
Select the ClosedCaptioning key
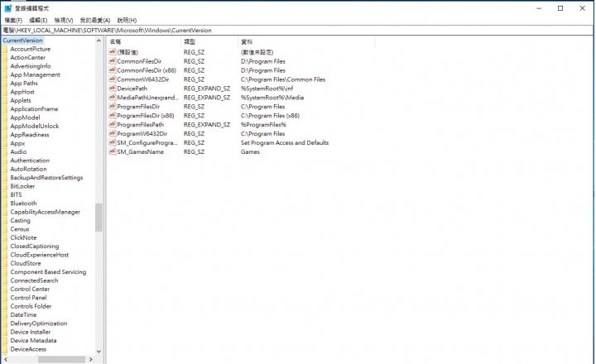35,247
